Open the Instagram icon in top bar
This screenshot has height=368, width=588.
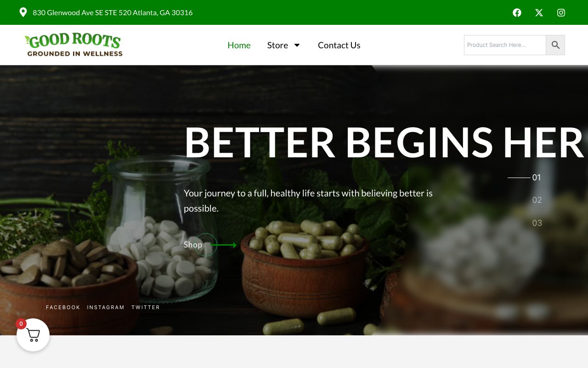coord(561,12)
